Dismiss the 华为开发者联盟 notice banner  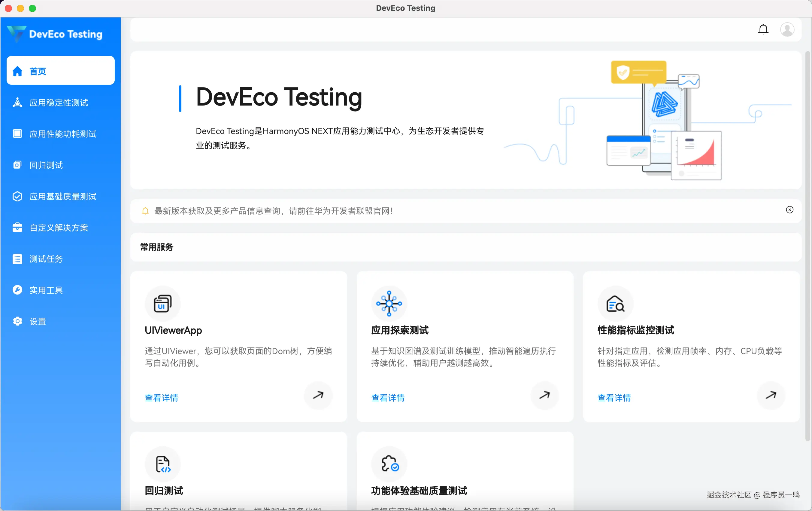tap(789, 210)
